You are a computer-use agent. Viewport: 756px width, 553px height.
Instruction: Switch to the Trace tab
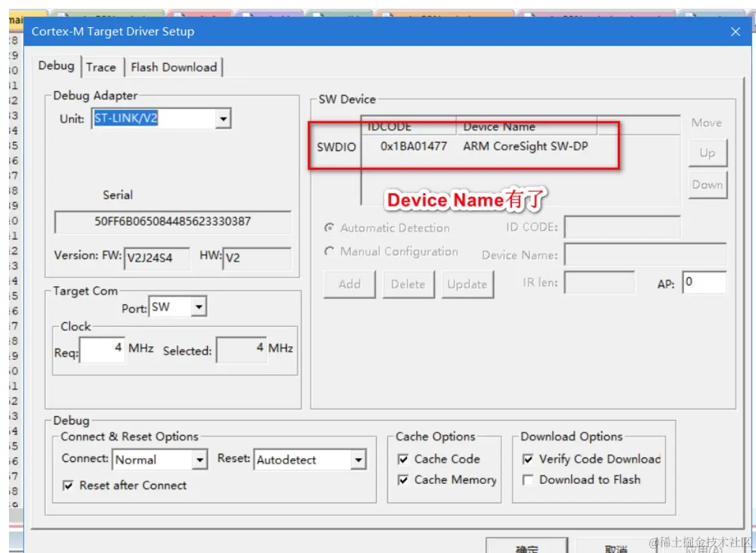[101, 67]
